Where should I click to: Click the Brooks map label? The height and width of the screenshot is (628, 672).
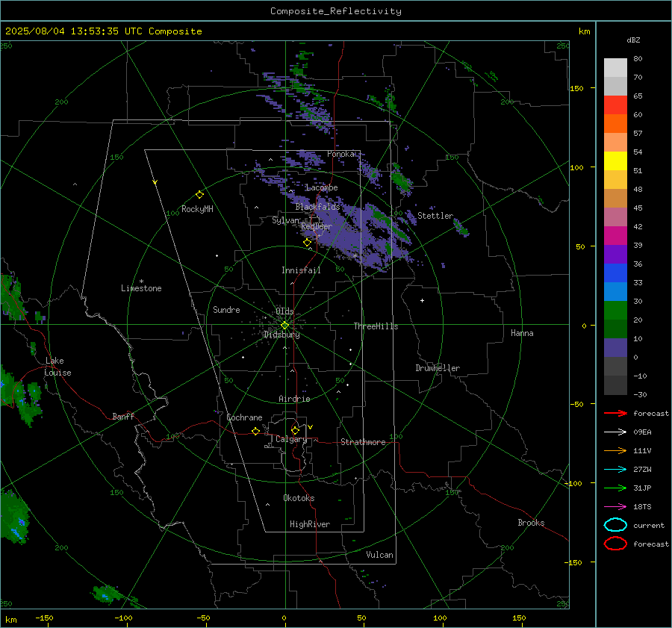pos(531,523)
